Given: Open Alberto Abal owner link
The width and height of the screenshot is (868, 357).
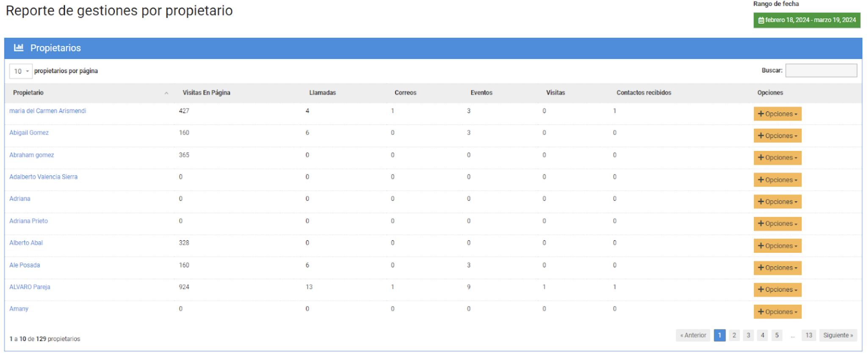Looking at the screenshot, I should pos(26,243).
